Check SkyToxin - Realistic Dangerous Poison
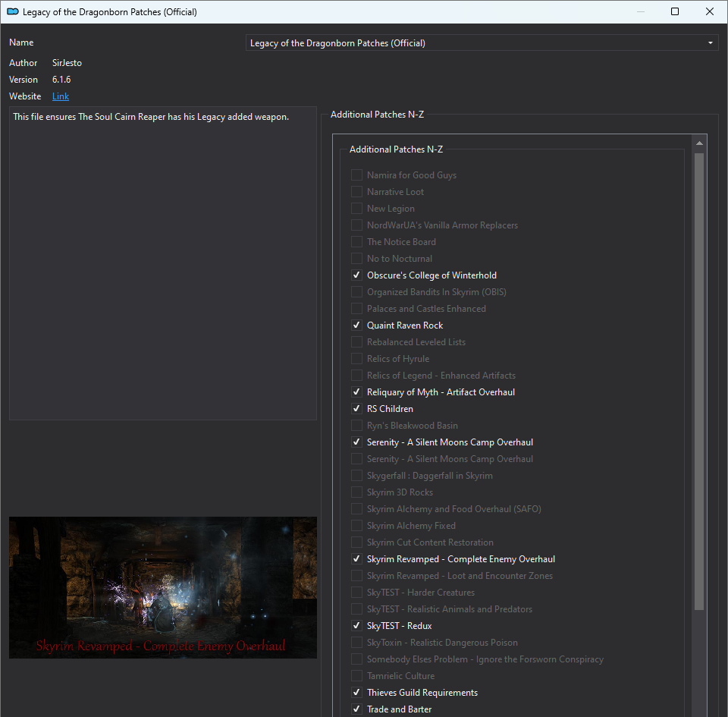The height and width of the screenshot is (717, 728). [x=356, y=643]
